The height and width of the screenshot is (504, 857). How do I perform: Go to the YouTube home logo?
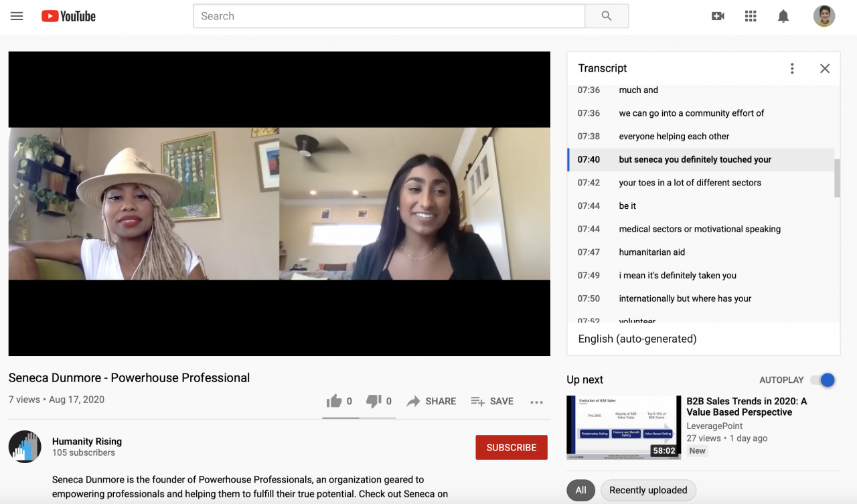(68, 16)
